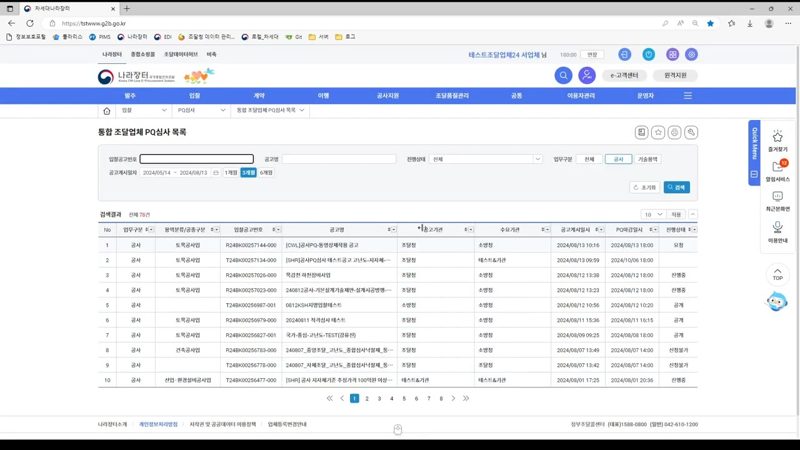The height and width of the screenshot is (450, 800).
Task: Go to last page double-right arrow
Action: click(466, 398)
